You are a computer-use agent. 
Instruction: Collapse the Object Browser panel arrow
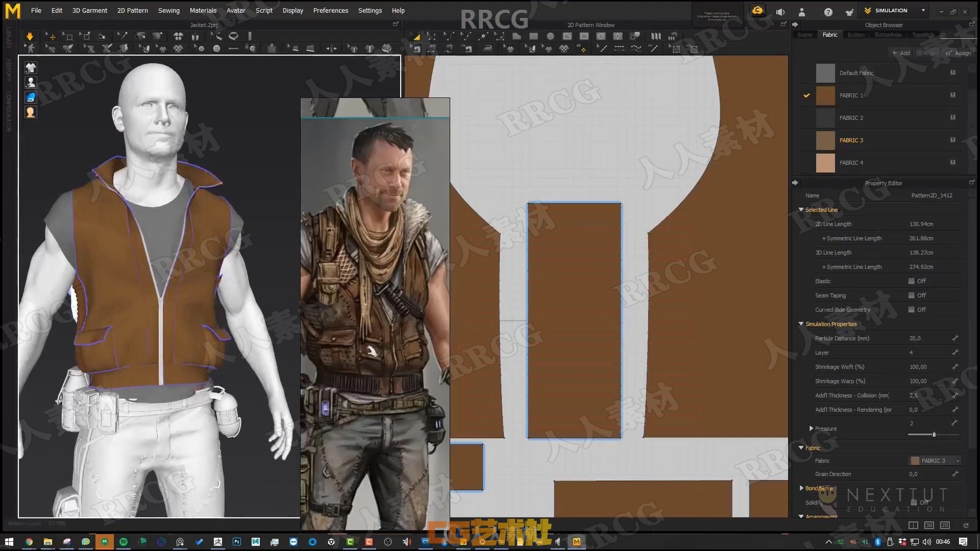795,24
